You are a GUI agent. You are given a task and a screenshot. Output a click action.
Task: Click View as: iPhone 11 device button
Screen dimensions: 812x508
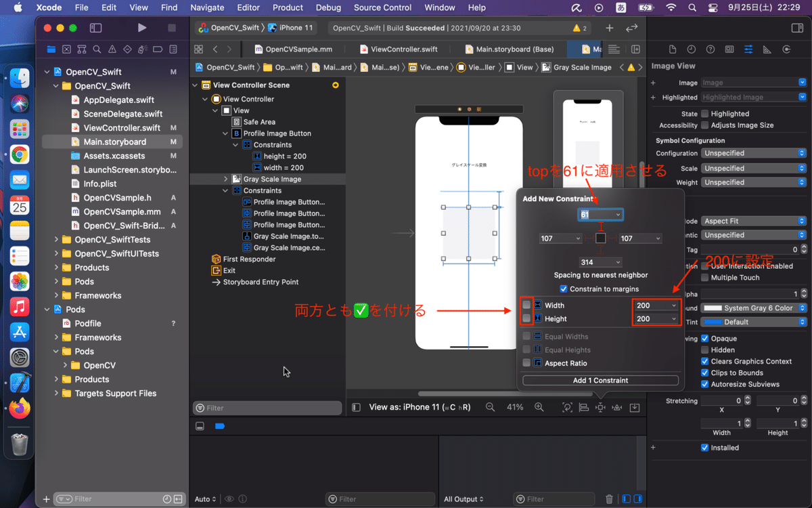pos(420,407)
